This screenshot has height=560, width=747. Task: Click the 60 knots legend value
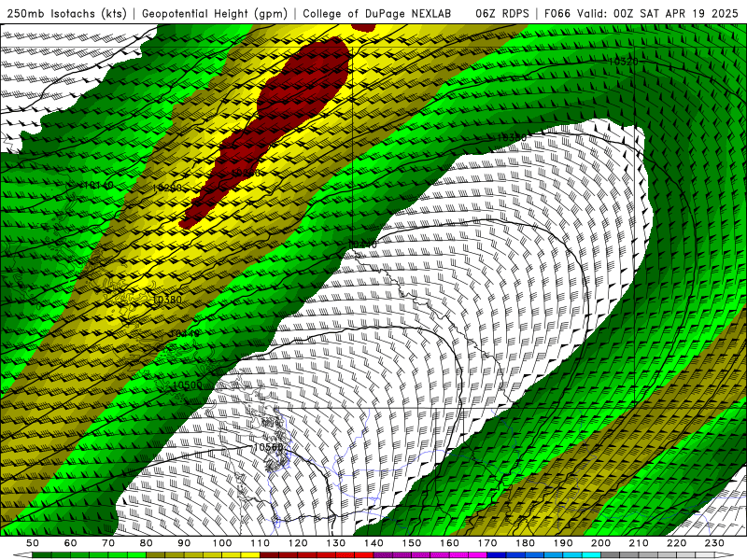[x=70, y=543]
